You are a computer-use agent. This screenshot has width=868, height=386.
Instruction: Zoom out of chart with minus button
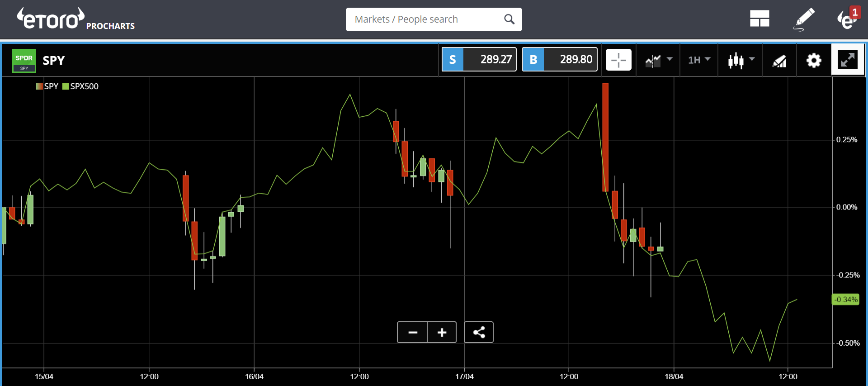[412, 333]
